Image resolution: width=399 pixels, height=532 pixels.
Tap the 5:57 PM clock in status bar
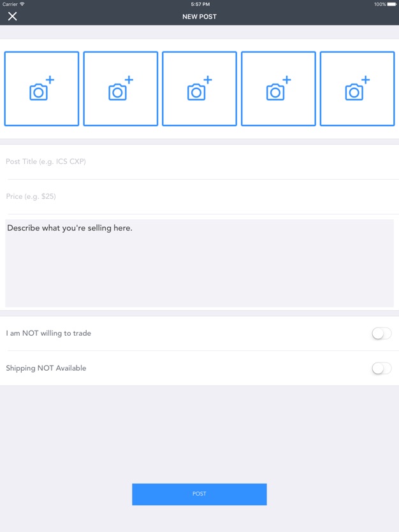click(x=200, y=4)
